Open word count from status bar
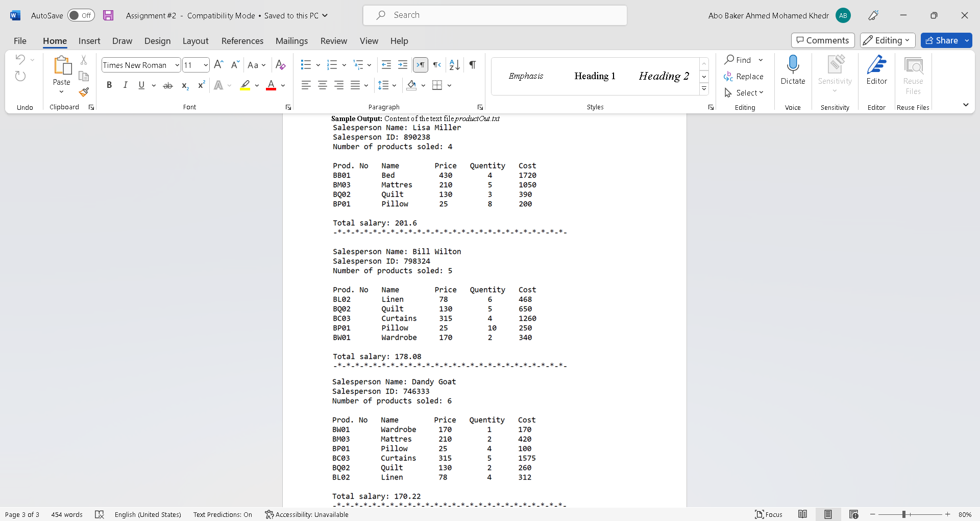Viewport: 980px width, 521px height. (67, 514)
